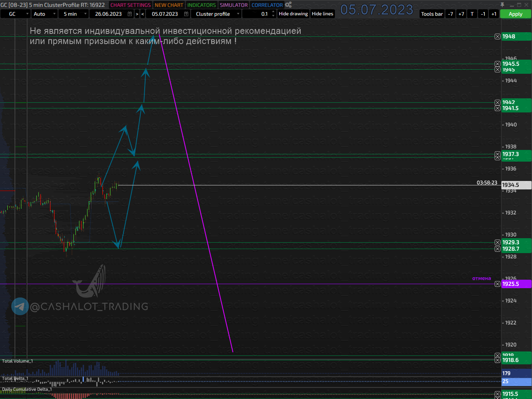Viewport: 532px width, 399px height.
Task: Remove the 1915.5 level line
Action: pos(497,394)
